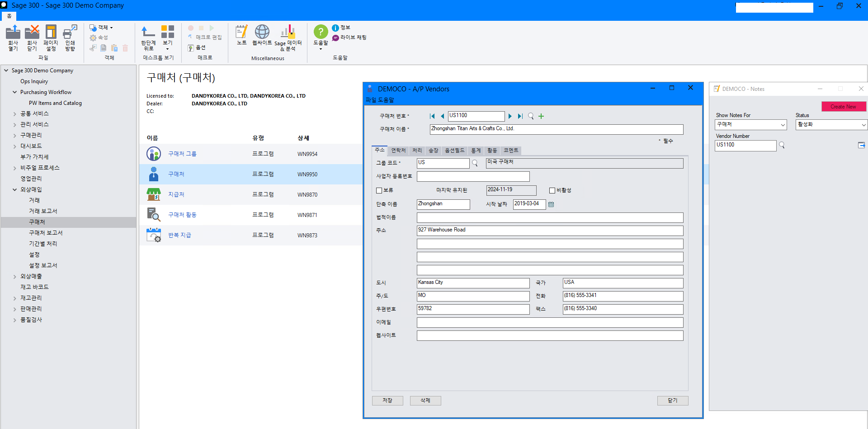
Task: Go to the last vendor record
Action: tap(520, 116)
